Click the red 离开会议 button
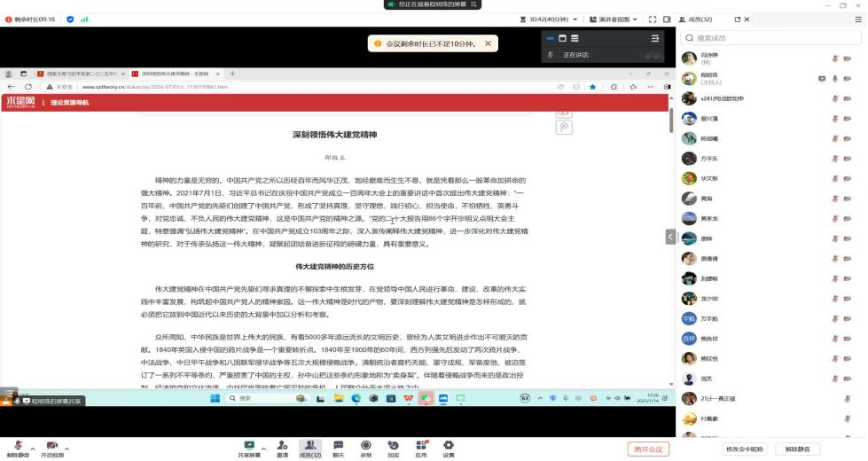Screen dimensions: 868x461 646,449
